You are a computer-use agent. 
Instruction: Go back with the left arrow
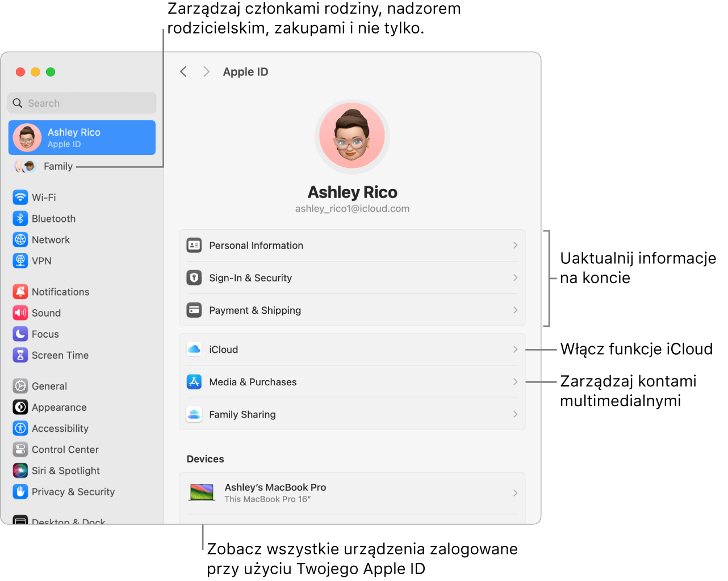tap(183, 71)
